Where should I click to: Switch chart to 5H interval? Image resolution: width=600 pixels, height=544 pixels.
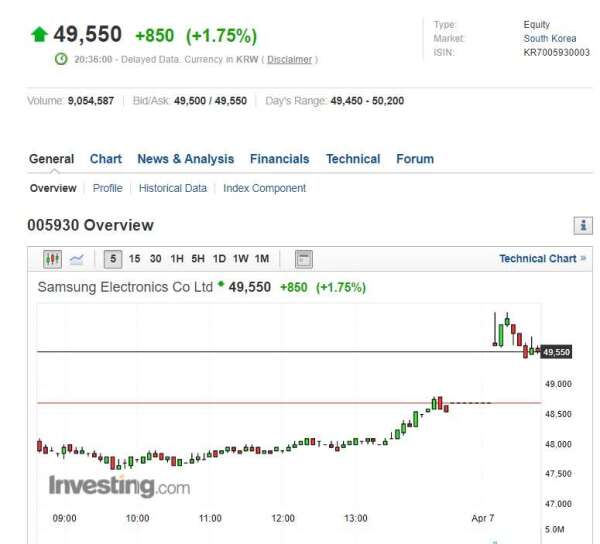pos(198,259)
